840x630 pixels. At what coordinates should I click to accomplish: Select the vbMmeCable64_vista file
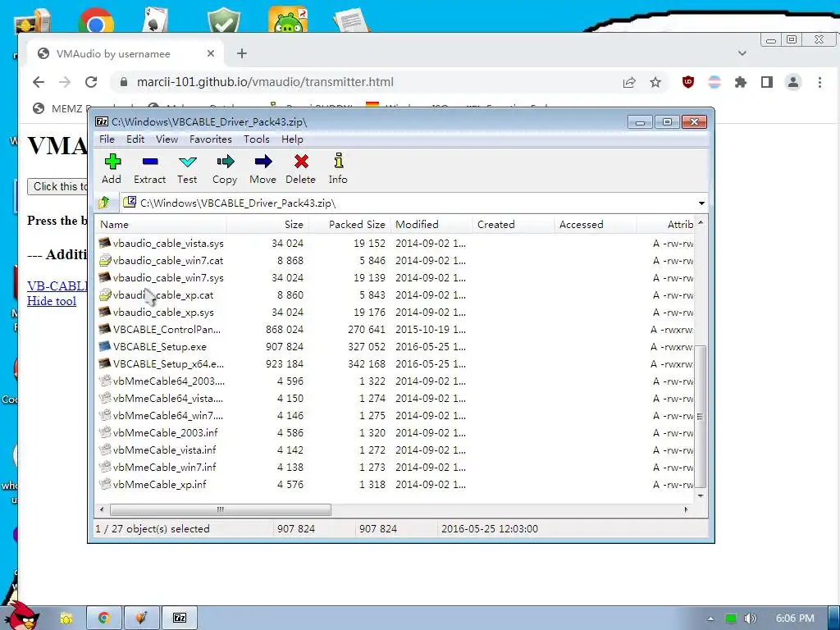coord(167,398)
